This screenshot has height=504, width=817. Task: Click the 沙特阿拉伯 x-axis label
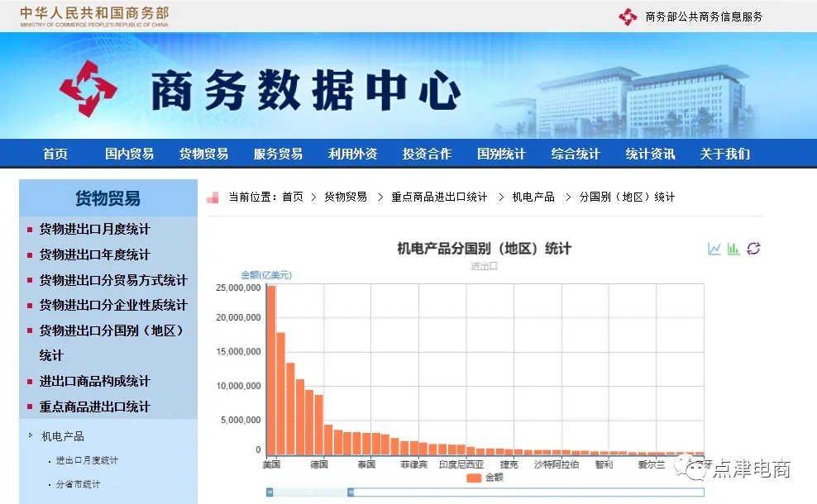point(557,464)
